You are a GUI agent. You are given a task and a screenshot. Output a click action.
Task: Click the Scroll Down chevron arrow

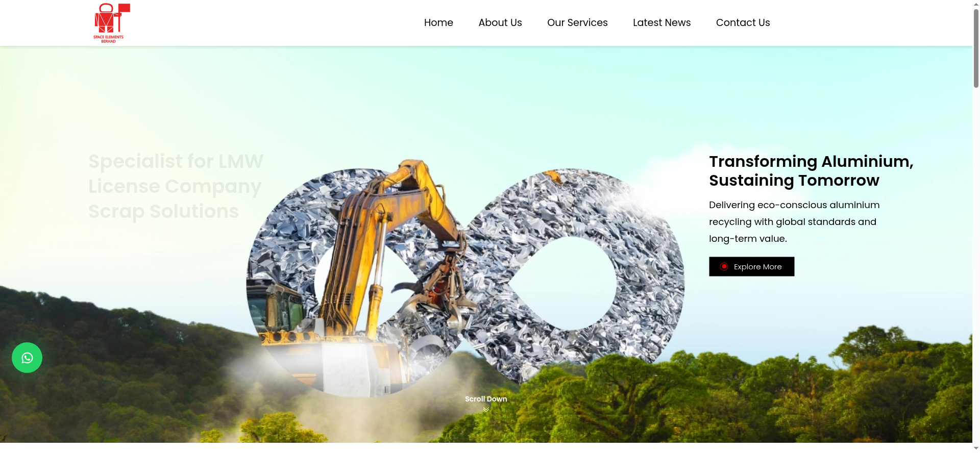tap(486, 409)
